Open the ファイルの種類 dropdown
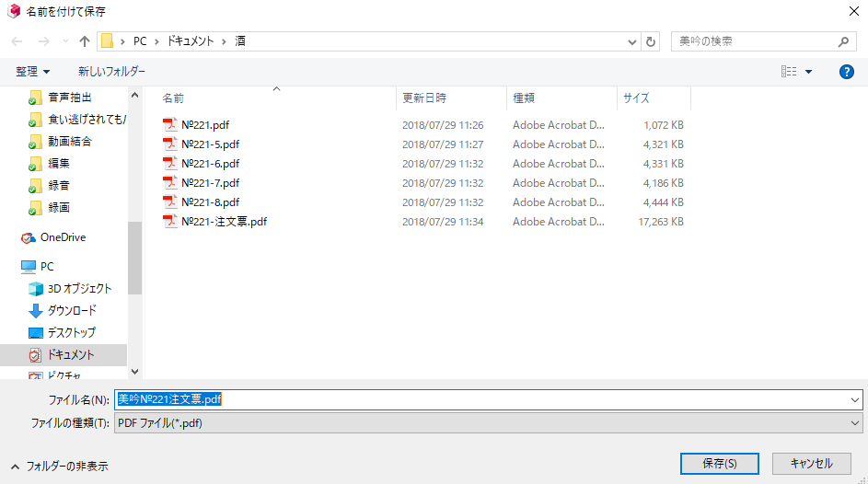 (x=488, y=423)
